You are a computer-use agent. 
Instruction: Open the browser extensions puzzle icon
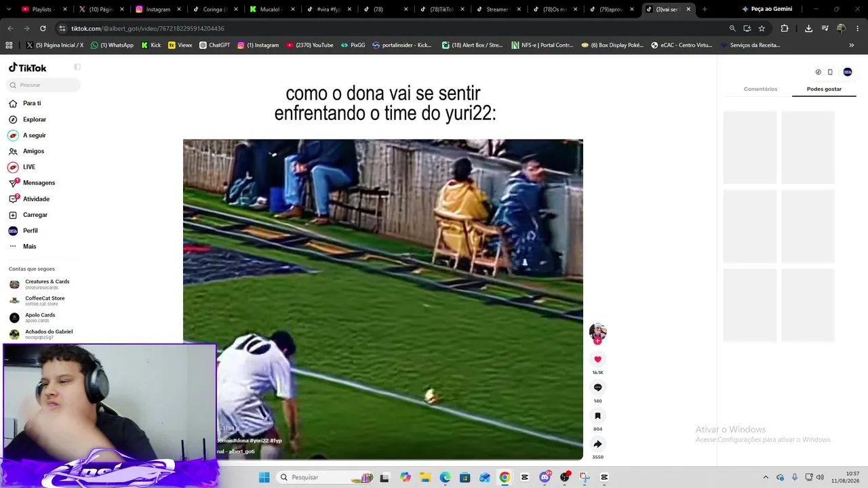pos(785,28)
